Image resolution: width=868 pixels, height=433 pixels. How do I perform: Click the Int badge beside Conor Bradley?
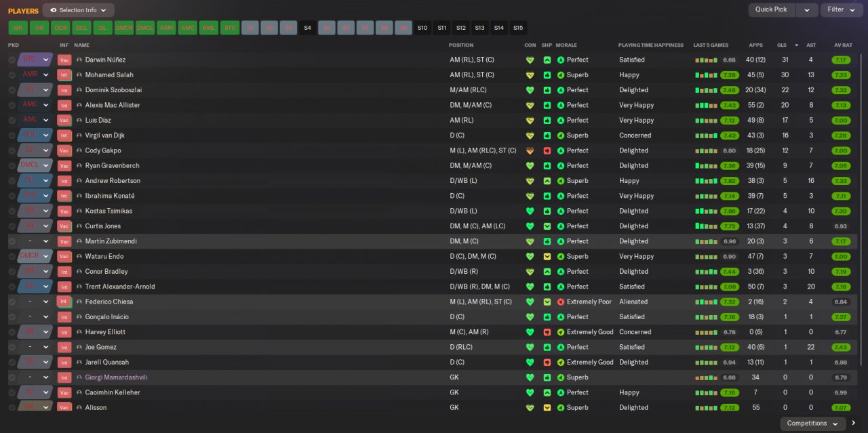point(64,272)
